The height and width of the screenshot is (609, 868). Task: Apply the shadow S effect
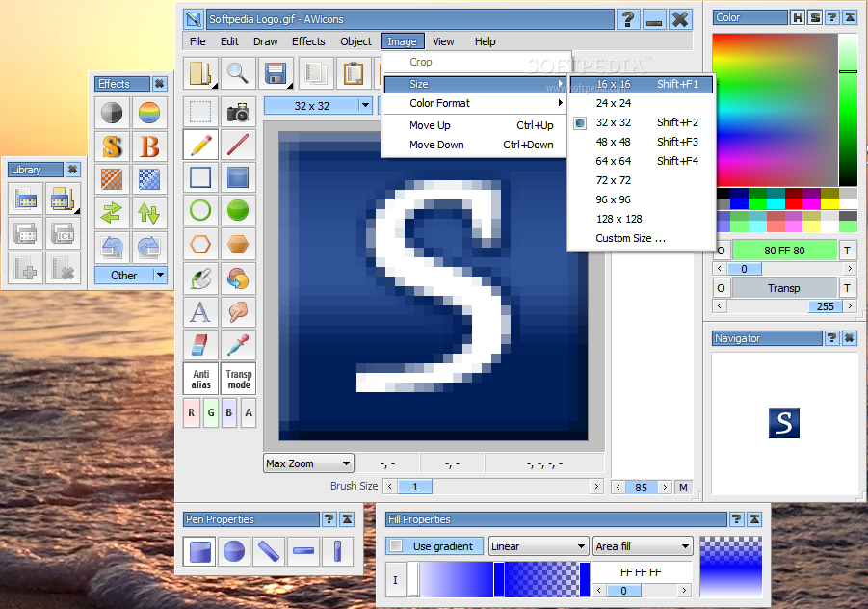pyautogui.click(x=112, y=146)
